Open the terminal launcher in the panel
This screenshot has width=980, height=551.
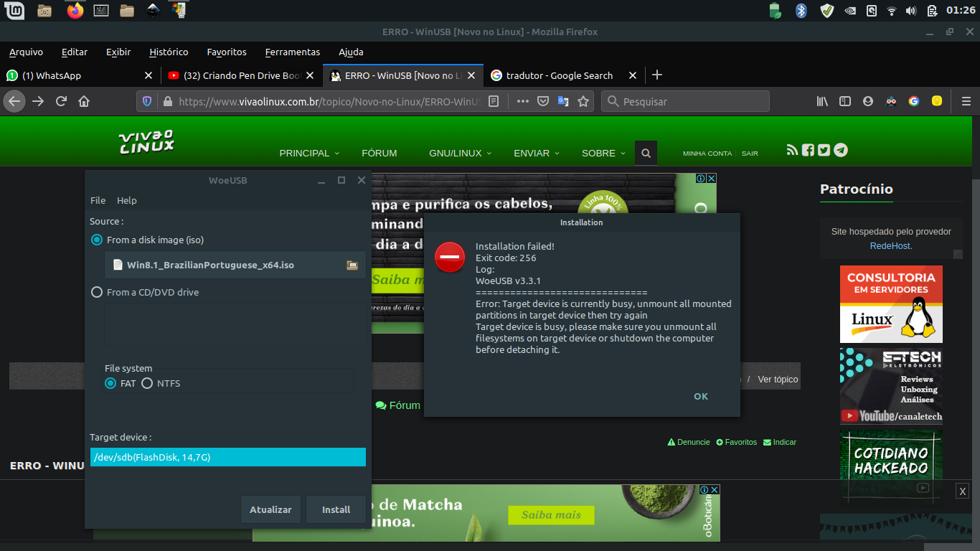[x=101, y=11]
